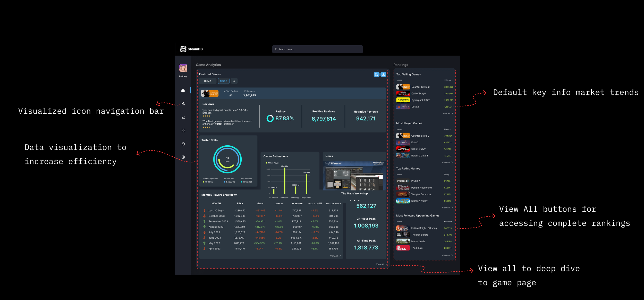Click the Rudrayy profile avatar
The height and width of the screenshot is (300, 644).
pyautogui.click(x=183, y=68)
